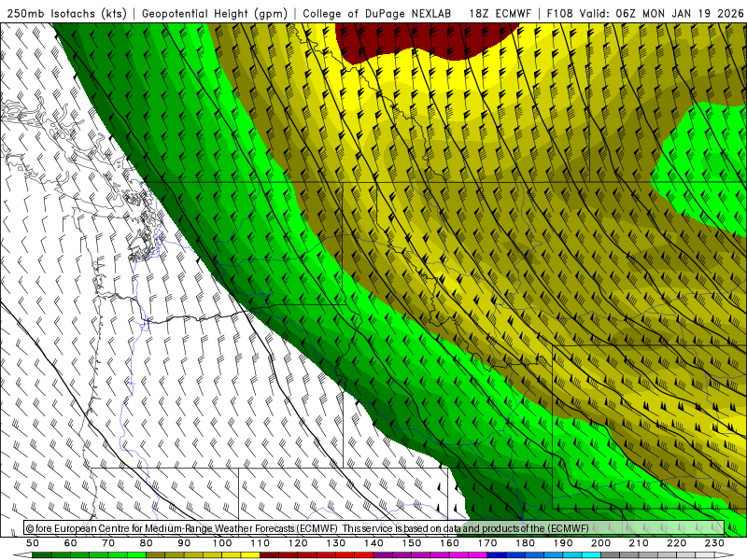Click the '210' legend value

[639, 543]
